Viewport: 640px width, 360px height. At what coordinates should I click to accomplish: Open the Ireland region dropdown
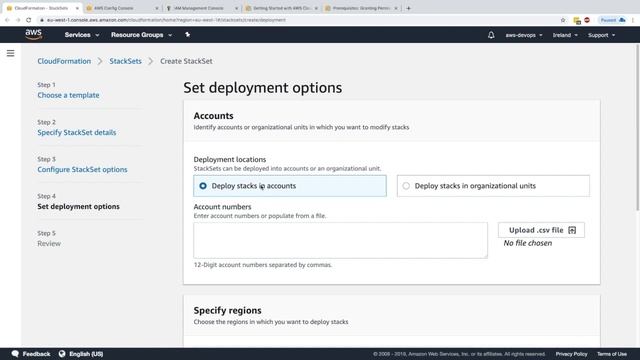coord(565,35)
